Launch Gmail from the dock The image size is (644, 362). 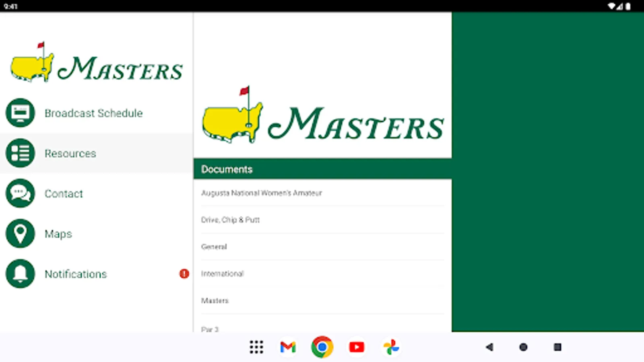287,347
